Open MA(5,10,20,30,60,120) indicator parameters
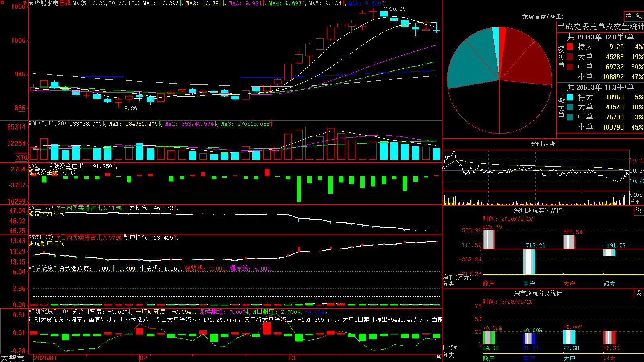This screenshot has width=644, height=362. [107, 3]
